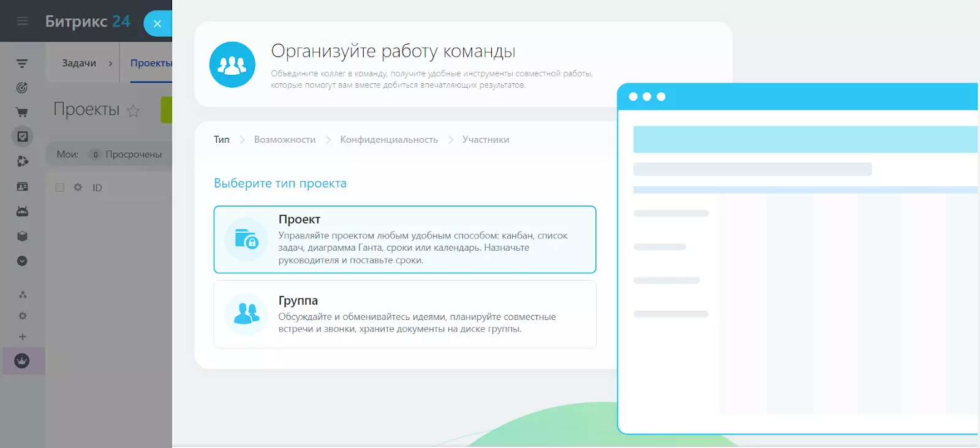This screenshot has height=448, width=980.
Task: Select the Проект type card
Action: point(405,240)
